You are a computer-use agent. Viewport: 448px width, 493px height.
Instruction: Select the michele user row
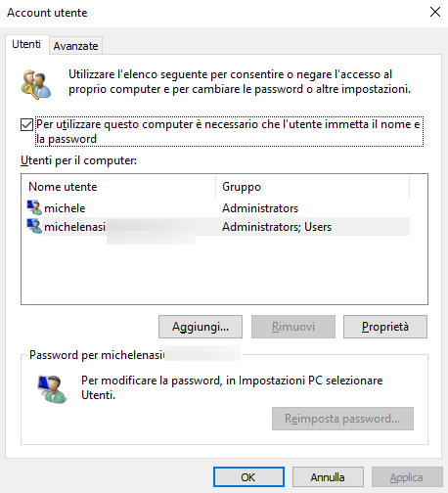218,208
